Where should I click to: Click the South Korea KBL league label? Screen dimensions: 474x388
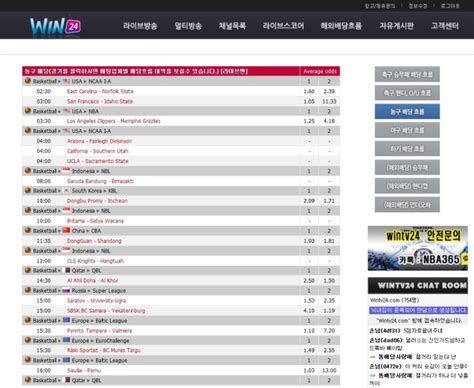pyautogui.click(x=94, y=191)
